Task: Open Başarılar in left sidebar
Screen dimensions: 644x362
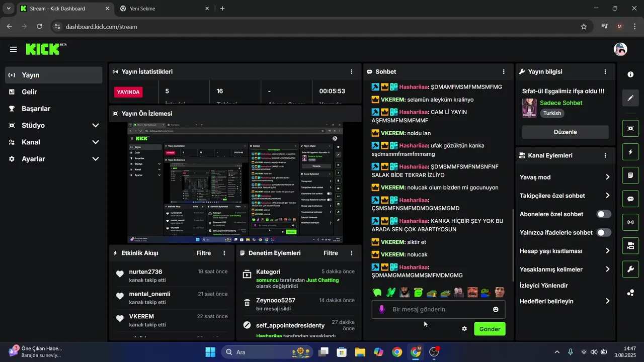Action: pos(54,109)
